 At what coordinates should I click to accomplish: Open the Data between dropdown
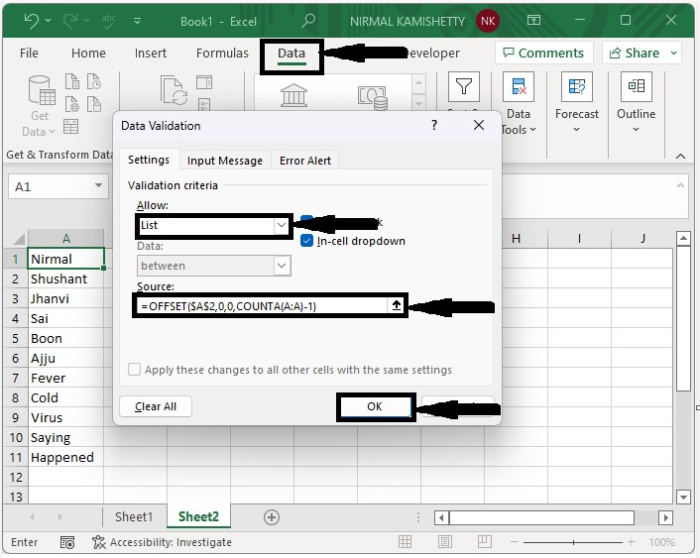point(281,266)
